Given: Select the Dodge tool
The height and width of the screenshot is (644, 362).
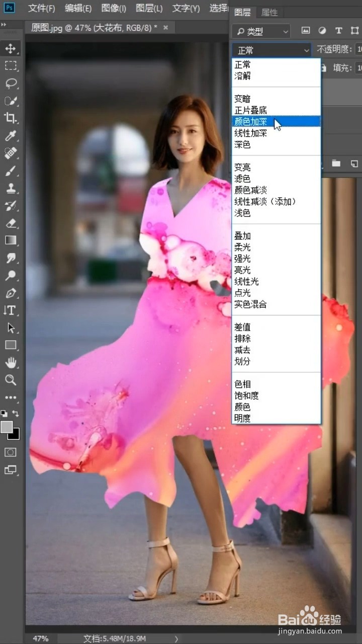Looking at the screenshot, I should 11,275.
